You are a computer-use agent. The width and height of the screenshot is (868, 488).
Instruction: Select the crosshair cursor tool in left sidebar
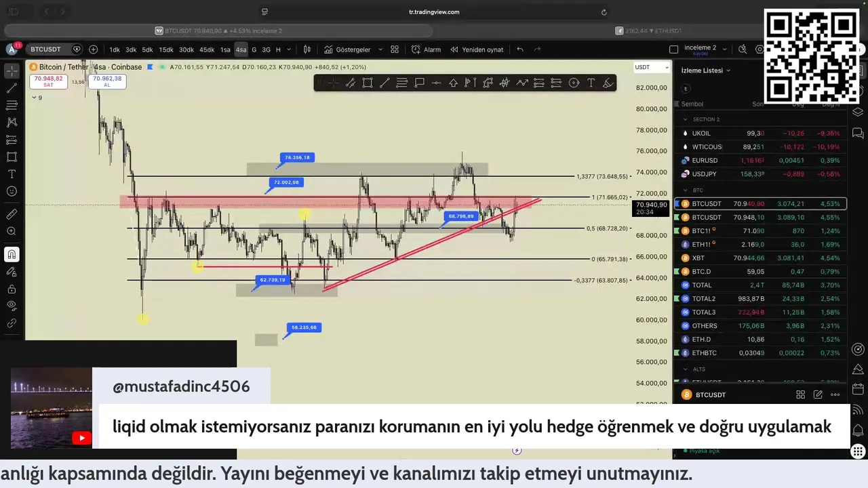(x=12, y=70)
